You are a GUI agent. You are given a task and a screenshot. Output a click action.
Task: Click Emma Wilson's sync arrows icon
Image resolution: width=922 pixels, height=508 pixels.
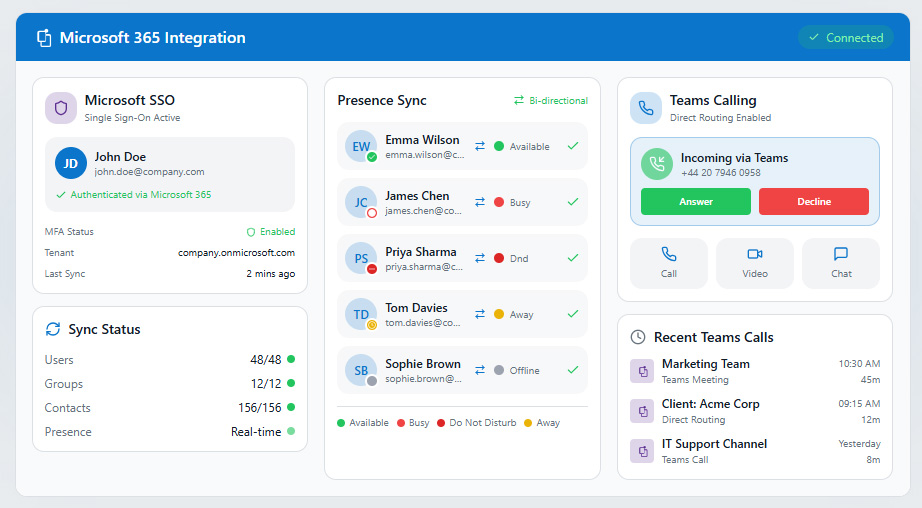coord(480,146)
